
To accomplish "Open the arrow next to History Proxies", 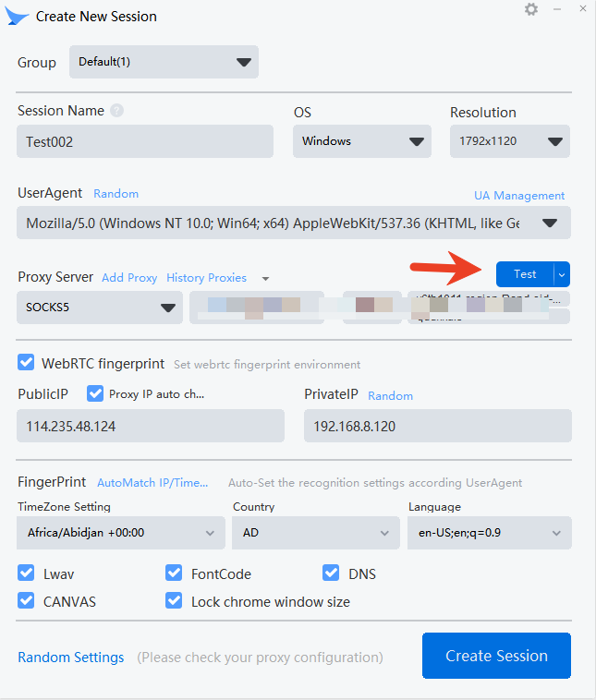I will (266, 278).
